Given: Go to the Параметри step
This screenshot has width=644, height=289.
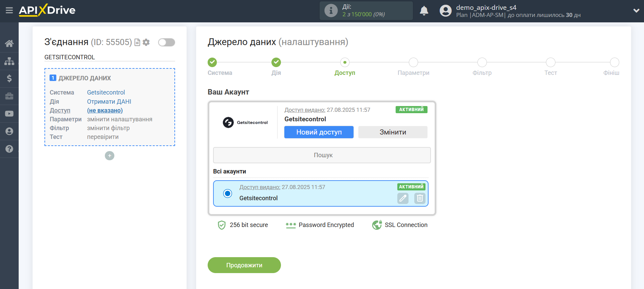Looking at the screenshot, I should point(413,62).
